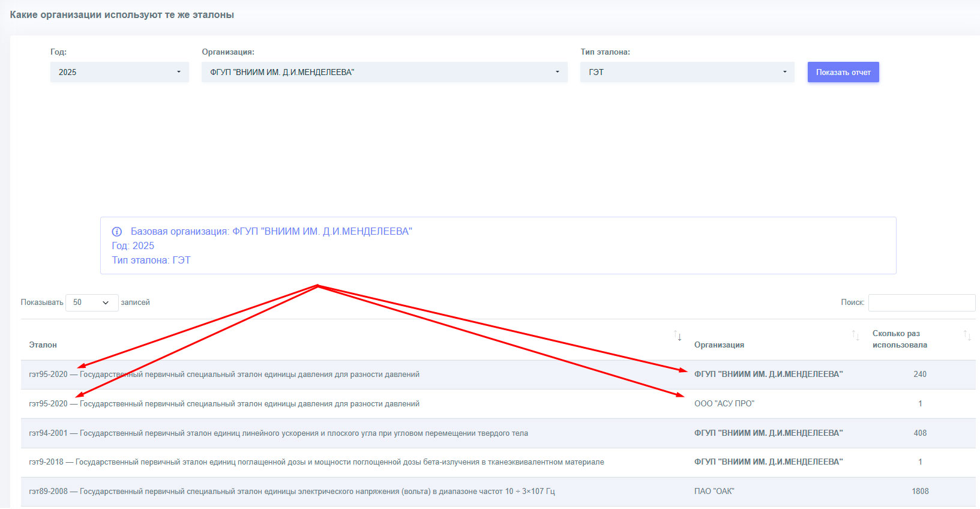The image size is (980, 509).
Task: Click usage count 240 in first row
Action: coord(920,375)
